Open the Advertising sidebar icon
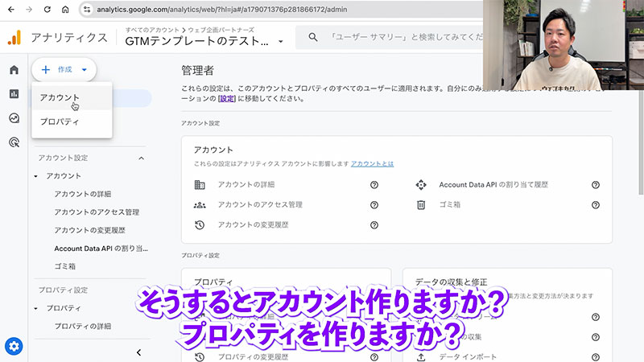This screenshot has width=644, height=362. tap(14, 142)
